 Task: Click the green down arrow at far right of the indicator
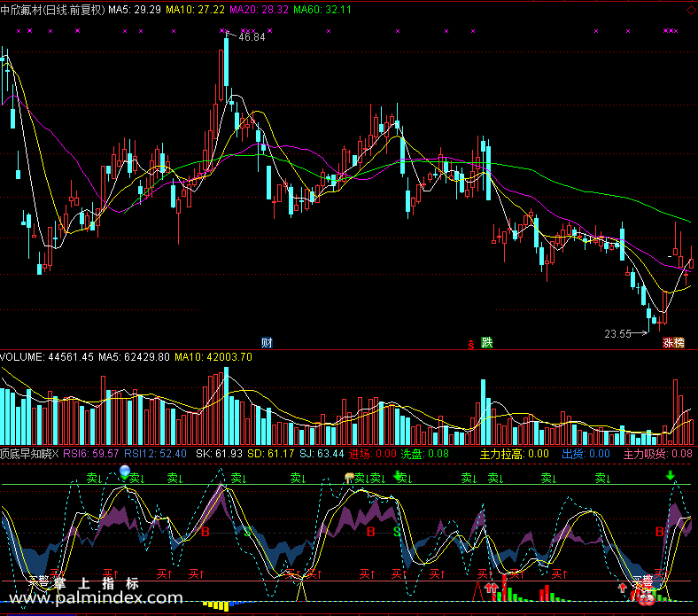(x=671, y=476)
